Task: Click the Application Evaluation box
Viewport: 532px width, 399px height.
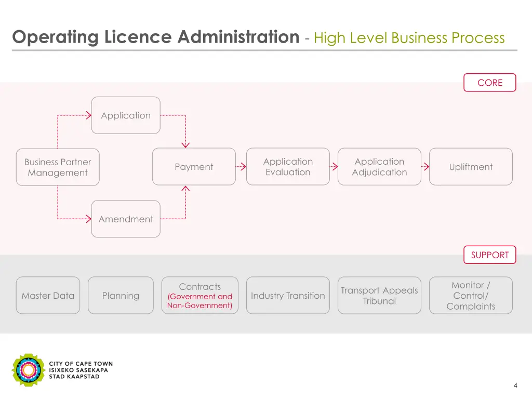Action: tap(288, 167)
